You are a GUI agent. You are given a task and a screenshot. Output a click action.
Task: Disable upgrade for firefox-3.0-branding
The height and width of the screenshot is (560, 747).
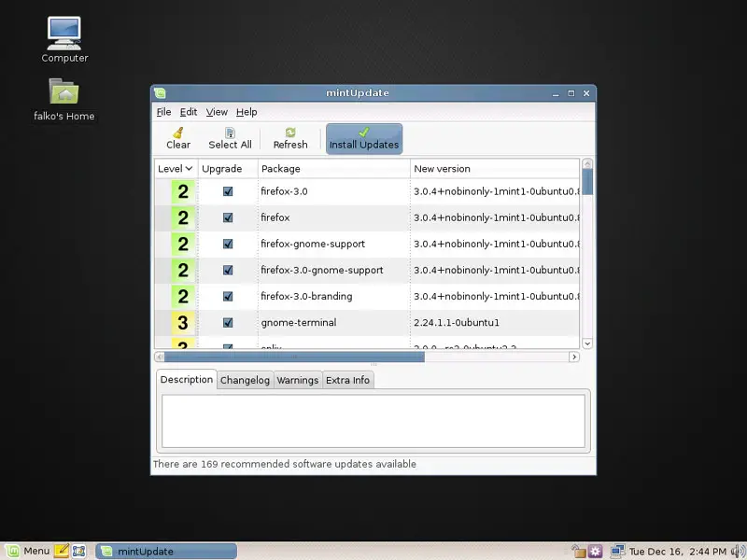click(228, 296)
